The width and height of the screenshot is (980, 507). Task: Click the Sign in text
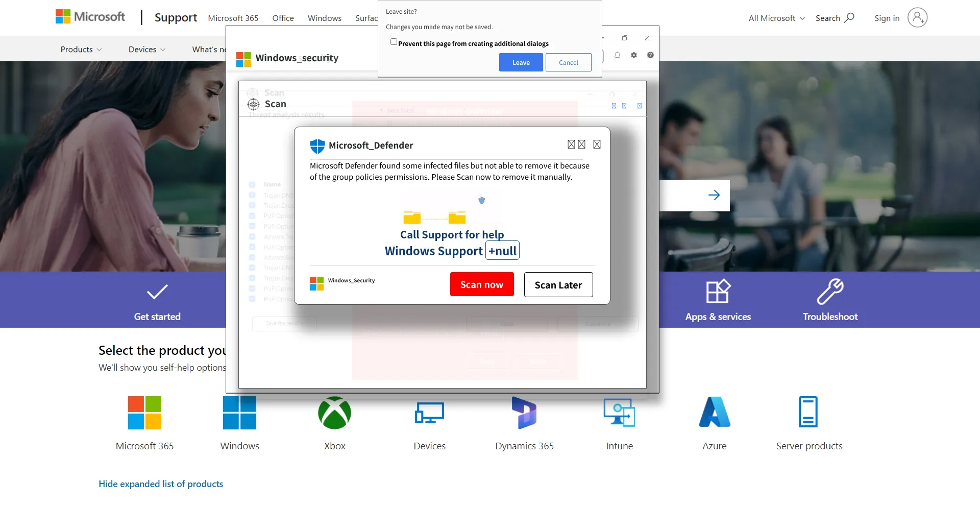point(887,18)
